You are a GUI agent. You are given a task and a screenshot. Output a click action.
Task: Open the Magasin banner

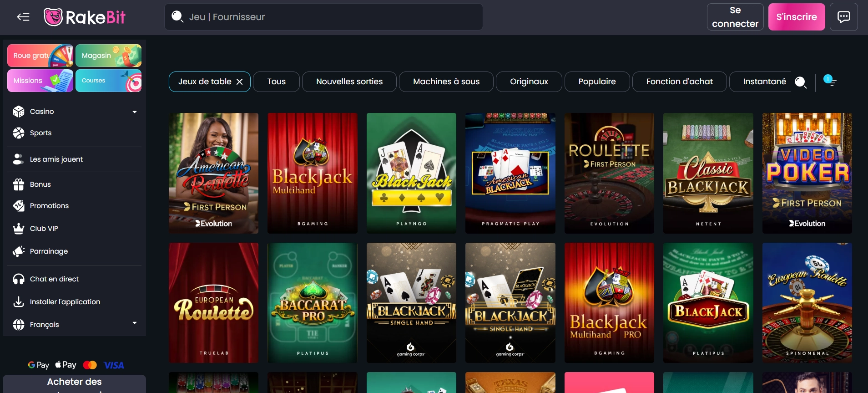108,56
